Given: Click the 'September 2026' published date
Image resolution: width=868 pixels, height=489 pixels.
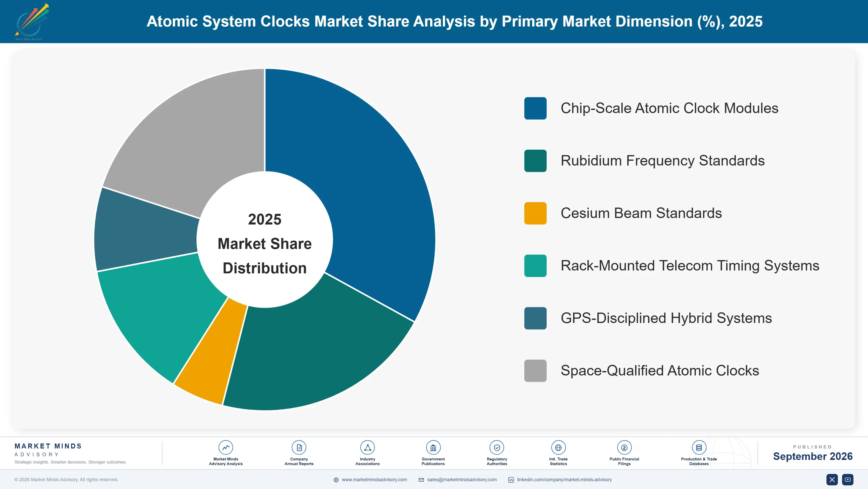Looking at the screenshot, I should 813,456.
